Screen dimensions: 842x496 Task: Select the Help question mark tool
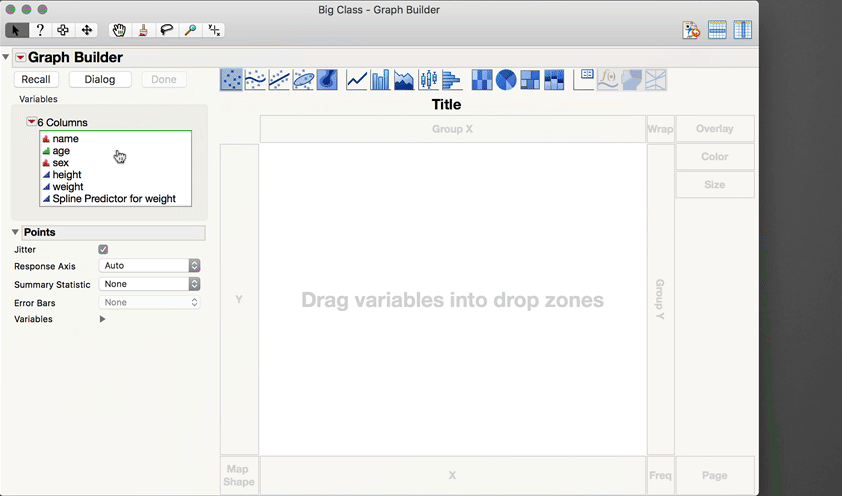click(x=40, y=30)
